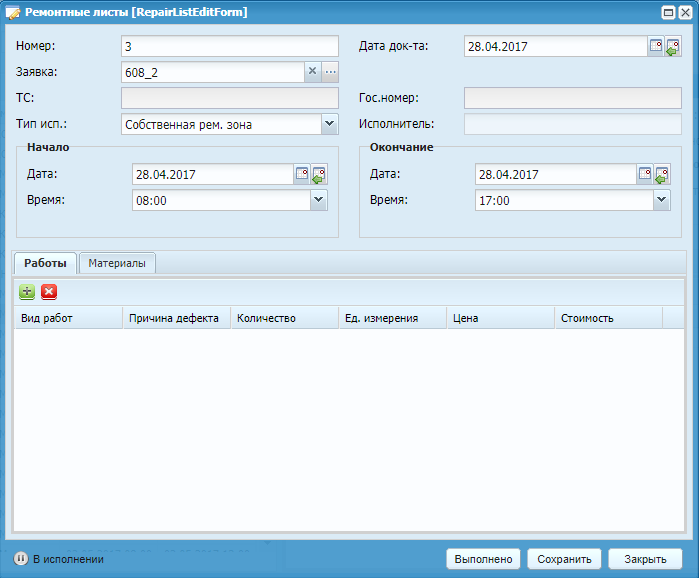This screenshot has height=578, width=699.
Task: Click the Исполнитель field
Action: tap(572, 123)
